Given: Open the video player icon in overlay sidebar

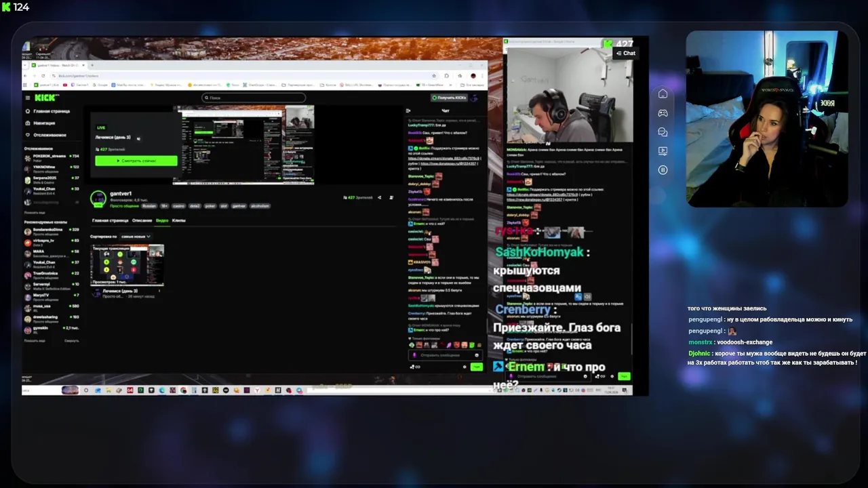Looking at the screenshot, I should coord(663,151).
